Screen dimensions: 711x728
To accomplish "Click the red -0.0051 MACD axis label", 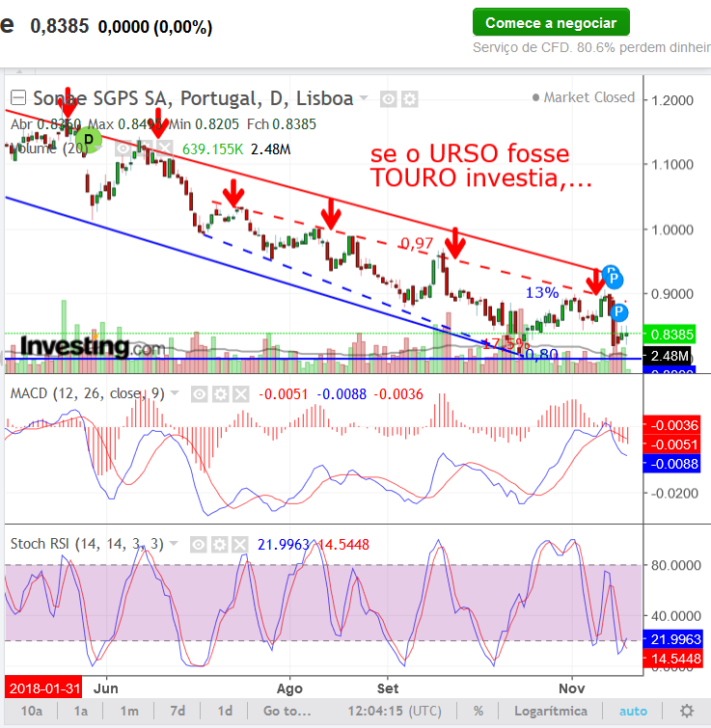I will coord(671,445).
